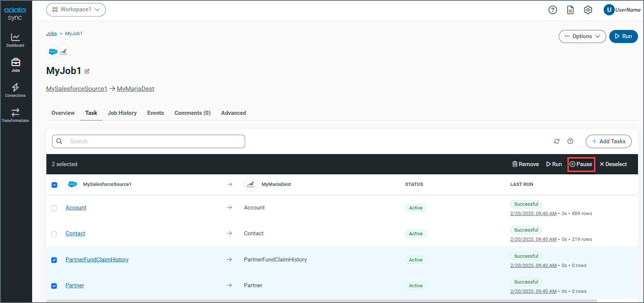Open the Options dropdown menu

tap(582, 36)
